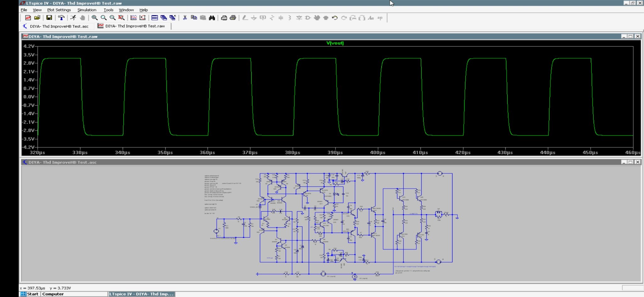
Task: Open Find with the binoculars icon
Action: (x=212, y=18)
